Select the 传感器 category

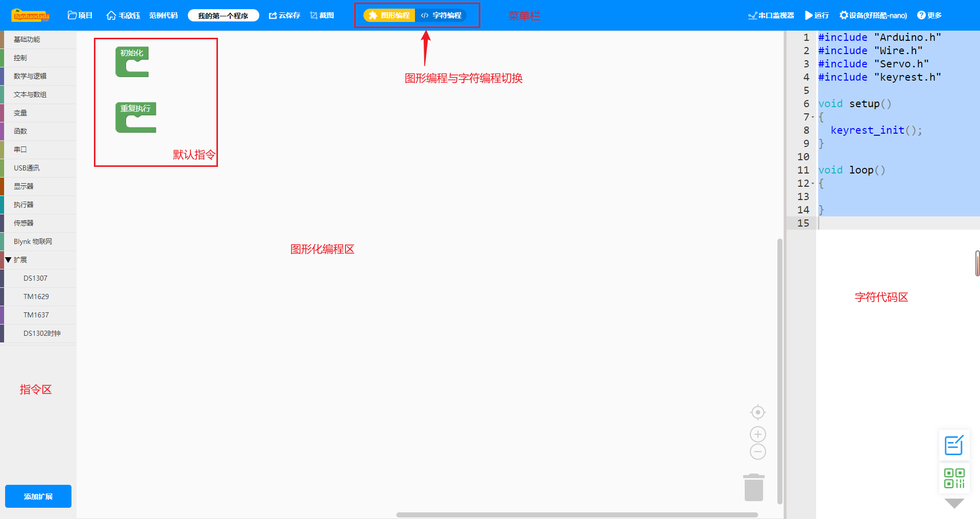pyautogui.click(x=38, y=223)
